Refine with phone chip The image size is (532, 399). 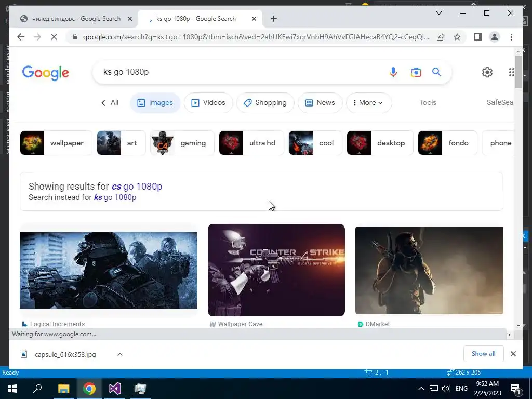(498, 143)
